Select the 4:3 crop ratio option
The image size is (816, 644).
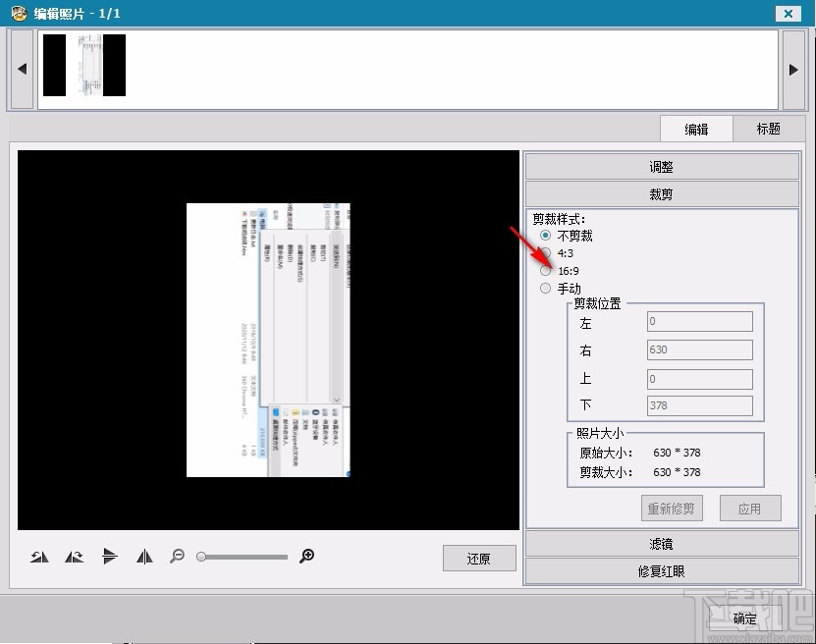(546, 253)
